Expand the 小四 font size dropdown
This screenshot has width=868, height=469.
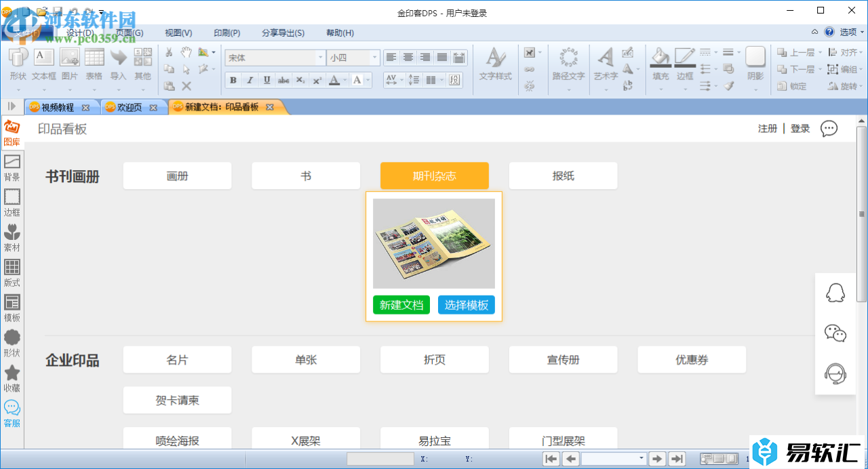point(374,58)
